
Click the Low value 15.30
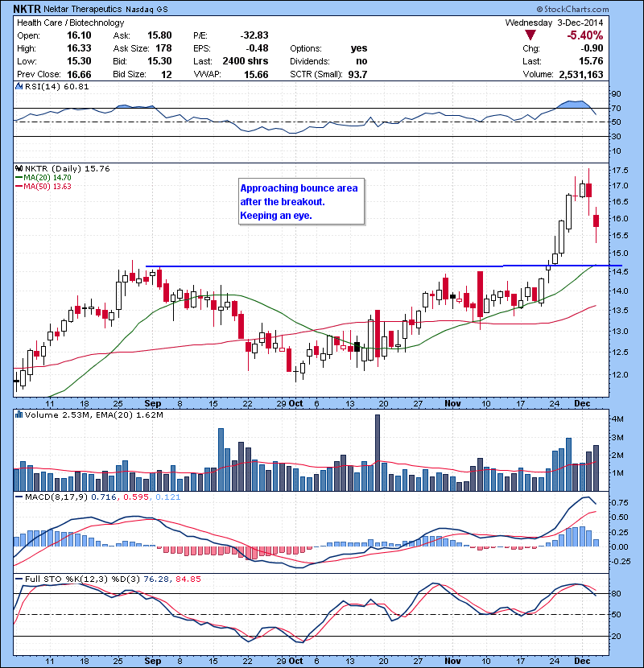79,61
